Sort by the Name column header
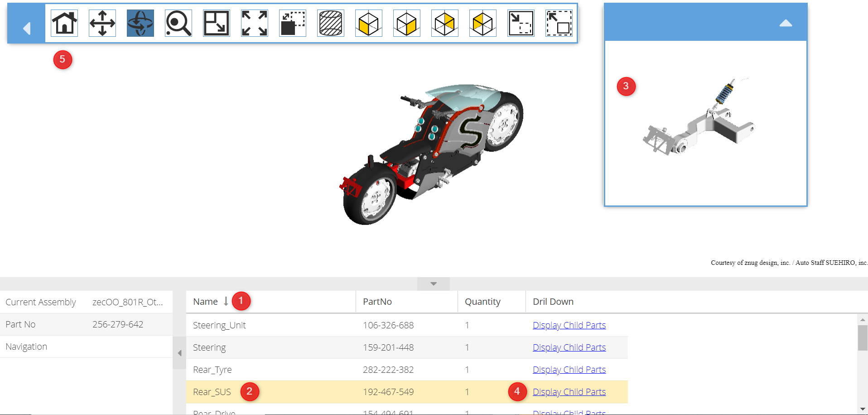Screen dimensions: 868x415 206,302
